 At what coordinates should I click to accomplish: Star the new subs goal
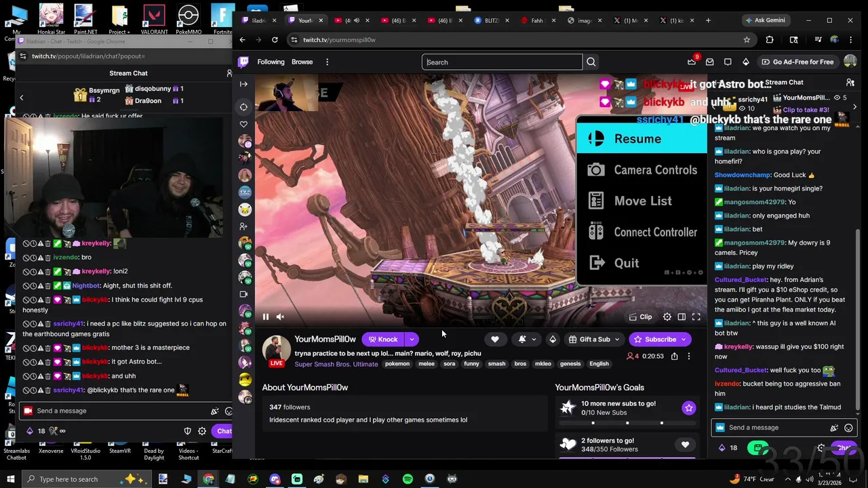(x=688, y=407)
